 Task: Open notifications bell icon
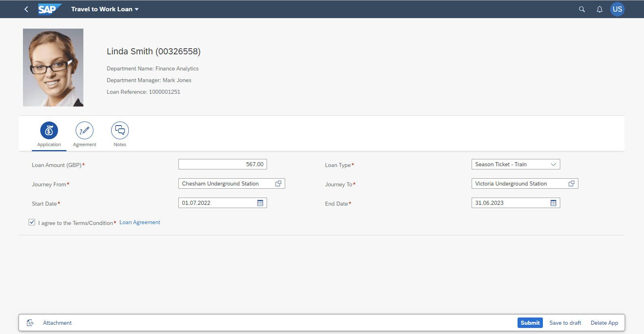[599, 9]
